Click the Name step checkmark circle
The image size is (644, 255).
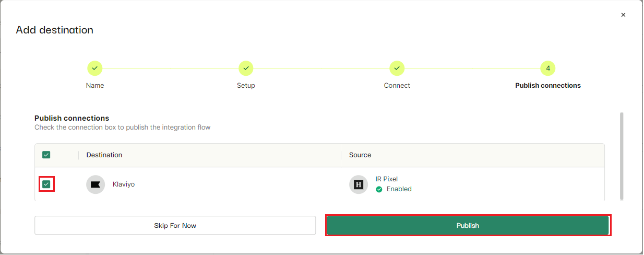[94, 68]
